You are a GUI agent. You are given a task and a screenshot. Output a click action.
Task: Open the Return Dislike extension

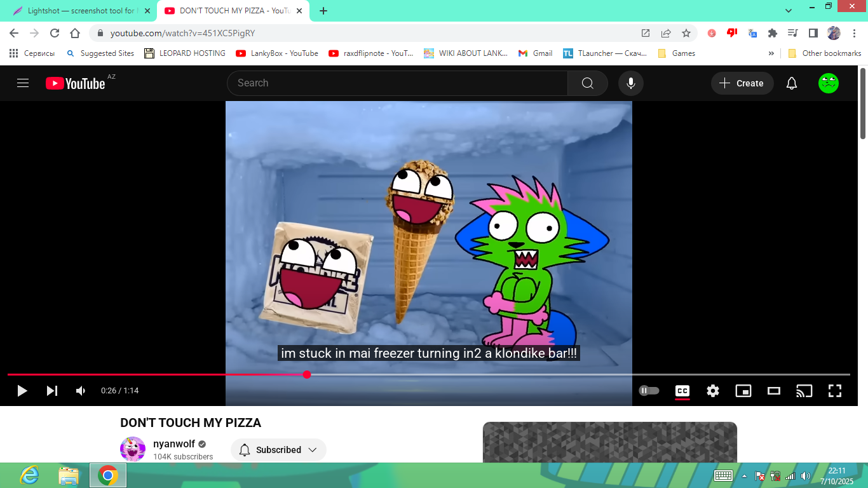click(732, 33)
